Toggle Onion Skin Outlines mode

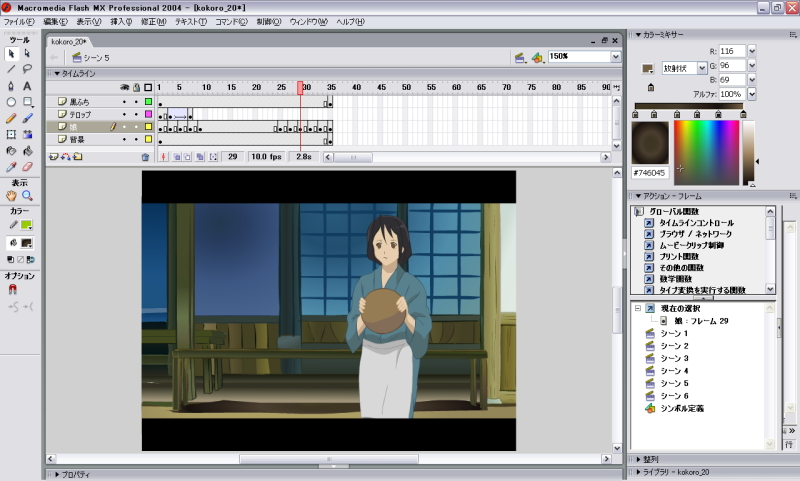coord(187,157)
